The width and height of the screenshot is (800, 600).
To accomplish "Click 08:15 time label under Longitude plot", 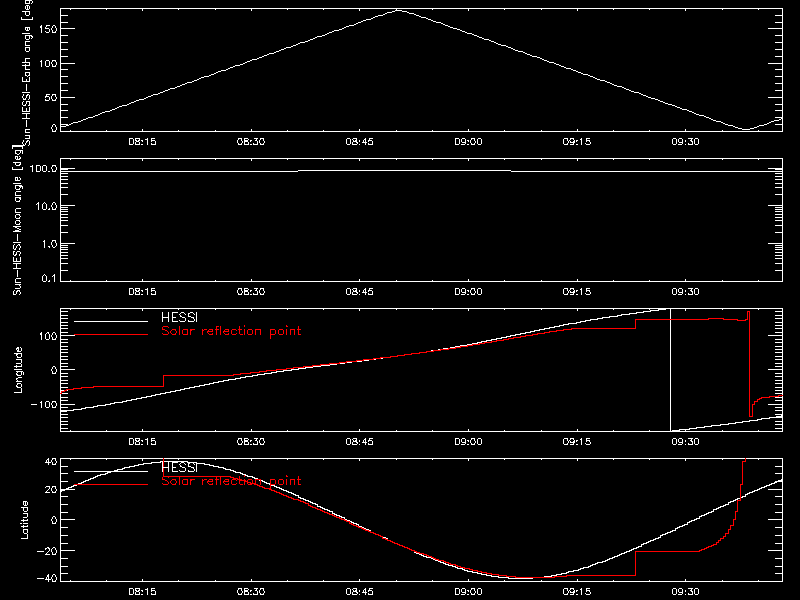I will pyautogui.click(x=142, y=441).
